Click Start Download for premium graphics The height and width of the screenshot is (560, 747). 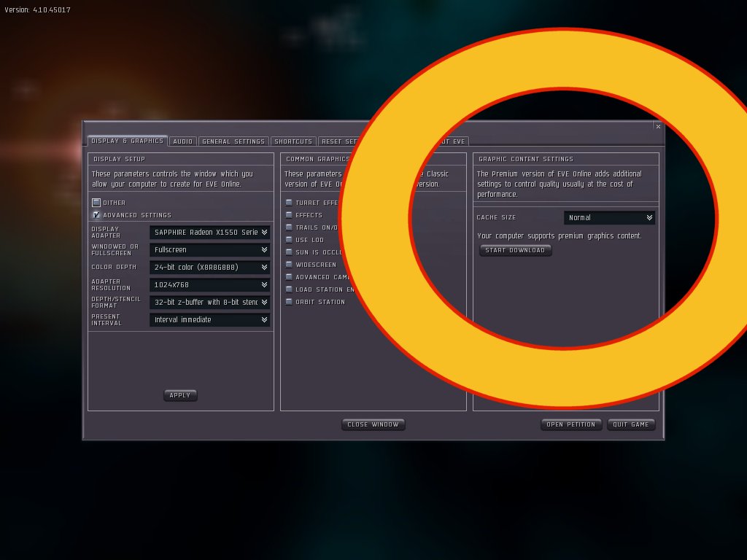[x=515, y=250]
